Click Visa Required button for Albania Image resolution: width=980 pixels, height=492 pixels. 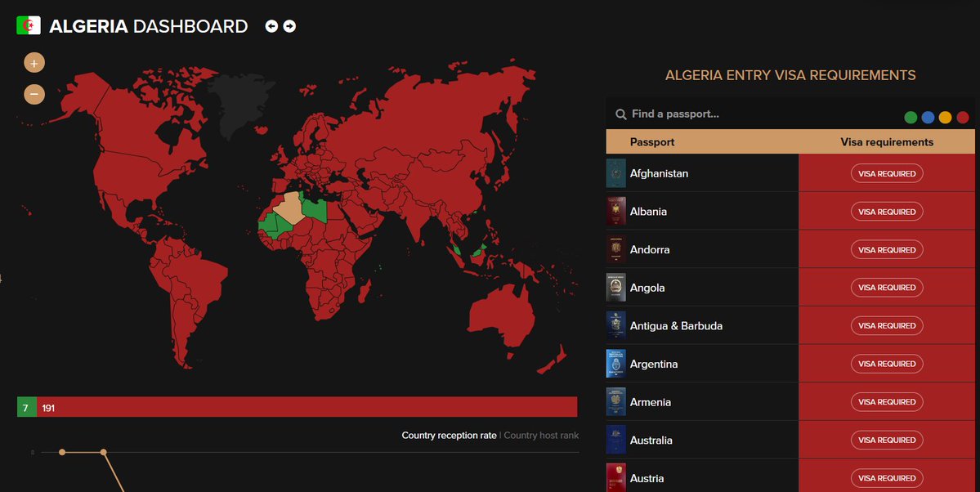tap(887, 212)
